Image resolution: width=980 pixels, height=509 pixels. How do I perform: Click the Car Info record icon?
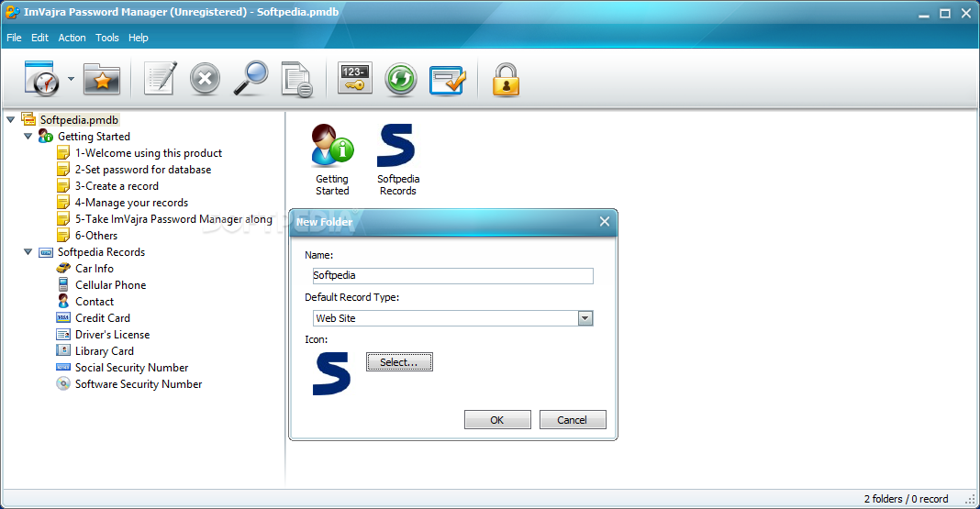[63, 268]
